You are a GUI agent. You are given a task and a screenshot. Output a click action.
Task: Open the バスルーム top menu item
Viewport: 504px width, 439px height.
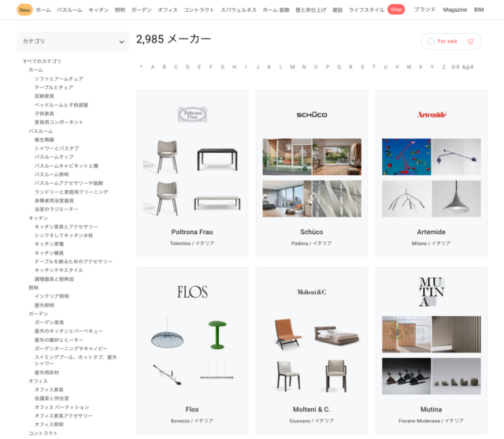tap(69, 10)
